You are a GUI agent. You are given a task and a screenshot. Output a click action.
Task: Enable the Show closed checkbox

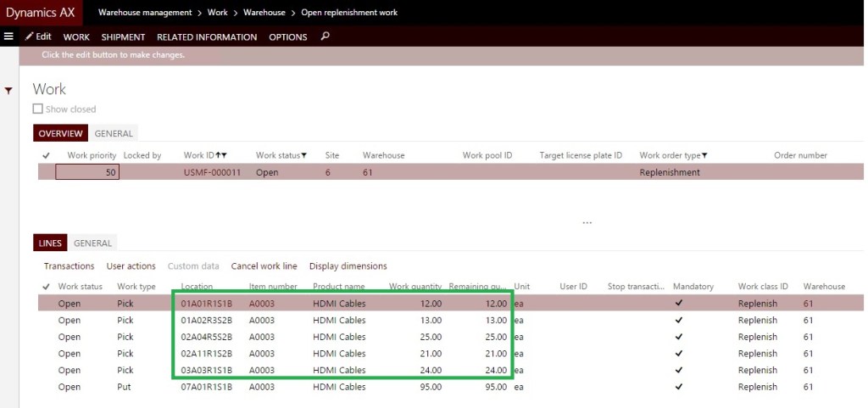tap(37, 109)
